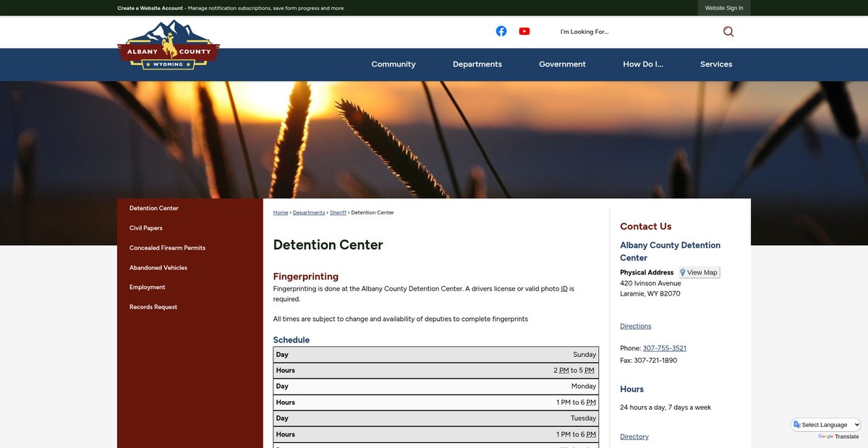Viewport: 868px width, 448px height.
Task: Open Records Request sidebar item
Action: pos(153,307)
